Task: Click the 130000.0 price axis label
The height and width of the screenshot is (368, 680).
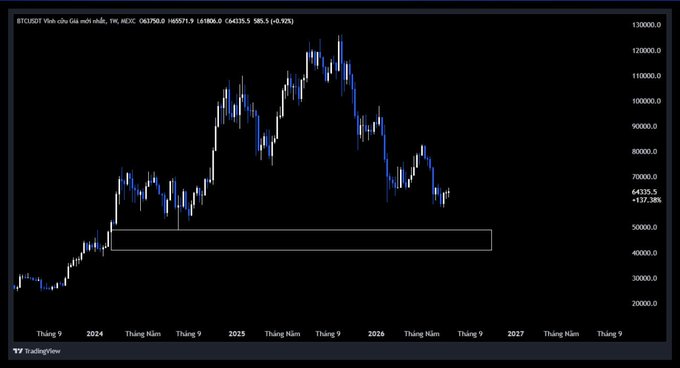Action: tap(646, 25)
